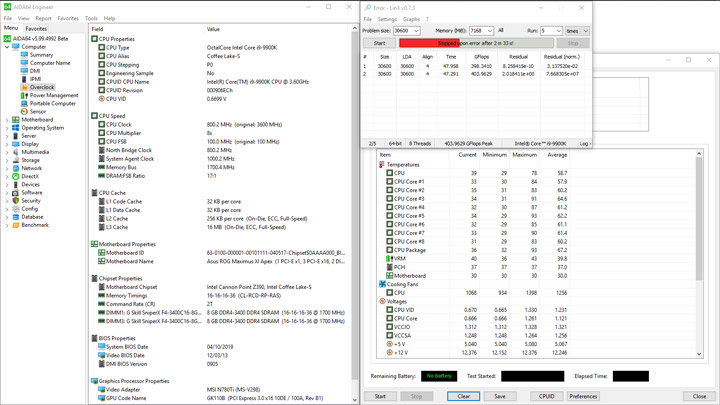Click the Cooling Fans group icon
This screenshot has height=405, width=720.
point(382,284)
